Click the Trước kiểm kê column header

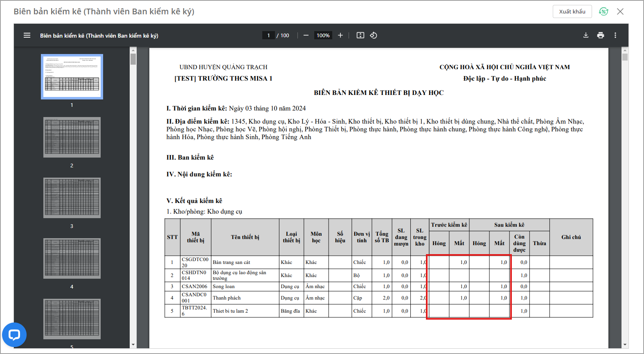[449, 225]
